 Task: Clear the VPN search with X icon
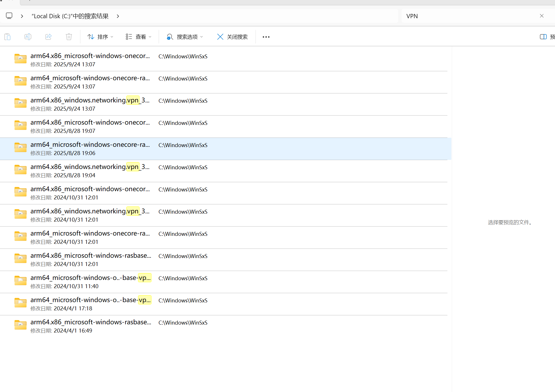coord(542,16)
